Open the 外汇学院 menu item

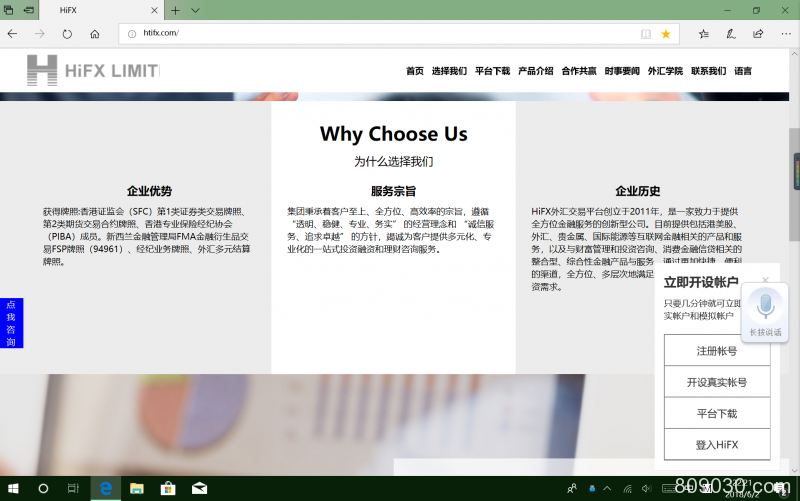(x=665, y=71)
